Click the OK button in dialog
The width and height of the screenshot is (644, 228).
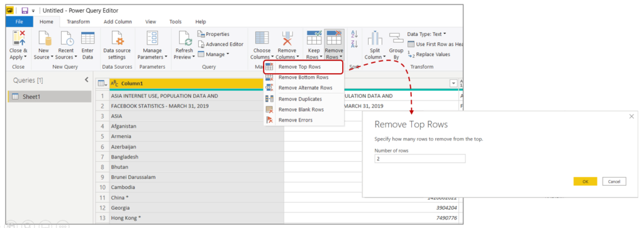pos(586,181)
